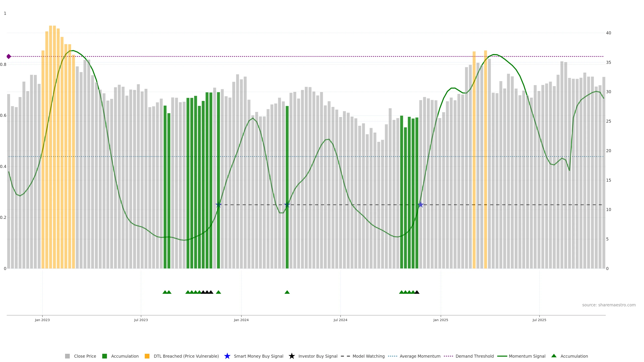644x362 pixels.
Task: Click the blue Smart Money Buy Signal legend star
Action: [x=227, y=356]
